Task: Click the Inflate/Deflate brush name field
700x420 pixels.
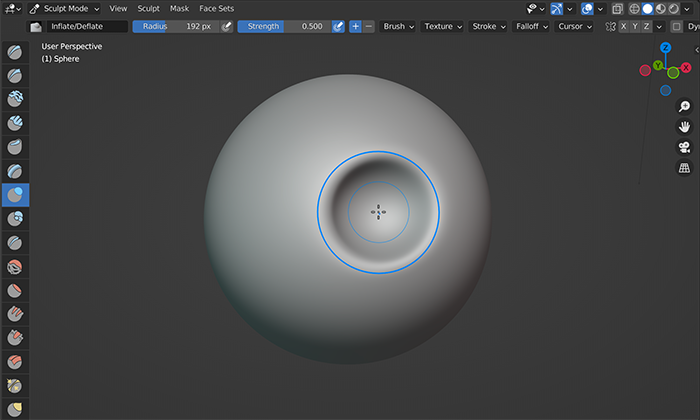Action: (x=88, y=27)
